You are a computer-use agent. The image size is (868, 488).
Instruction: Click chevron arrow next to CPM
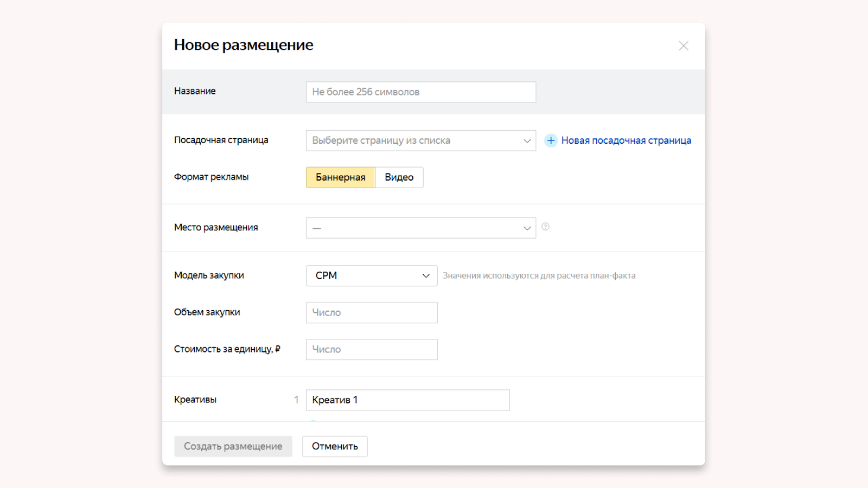click(426, 276)
